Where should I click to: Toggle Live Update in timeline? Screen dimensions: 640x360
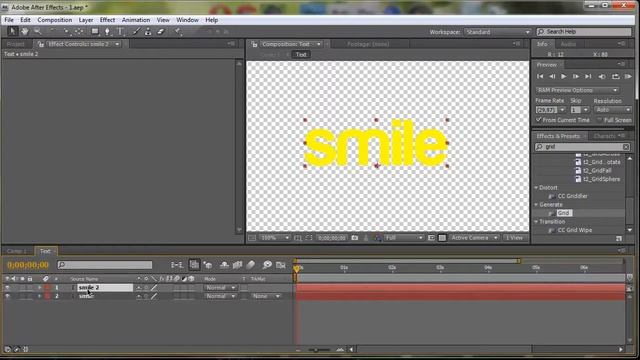194,265
